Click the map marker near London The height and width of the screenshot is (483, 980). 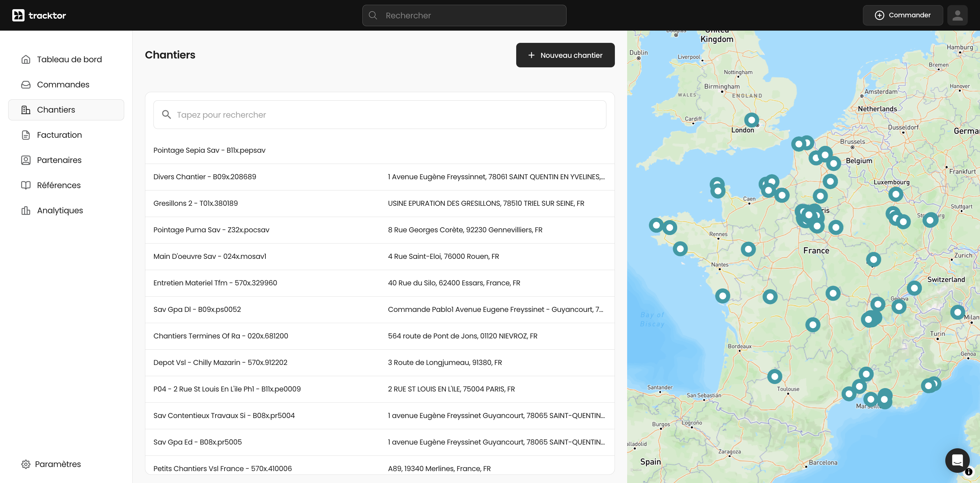coord(751,120)
